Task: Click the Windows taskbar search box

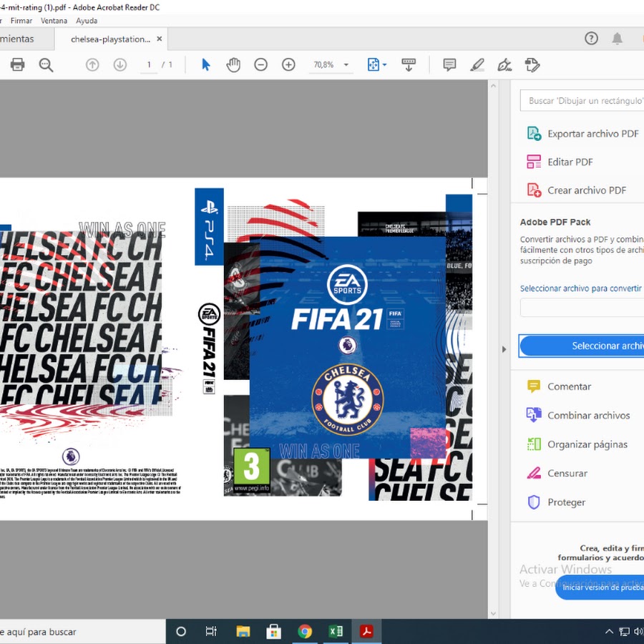Action: [82, 632]
